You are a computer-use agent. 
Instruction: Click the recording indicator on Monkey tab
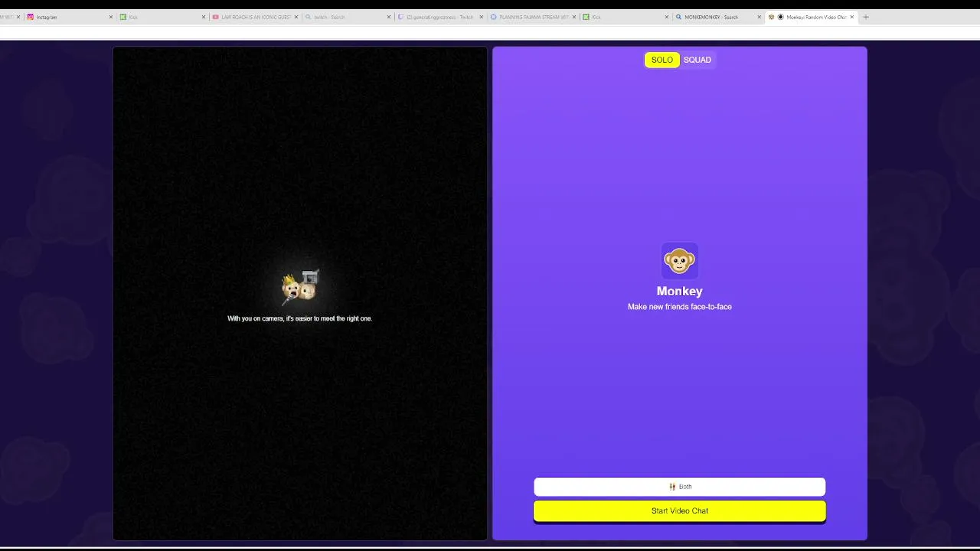tap(781, 17)
